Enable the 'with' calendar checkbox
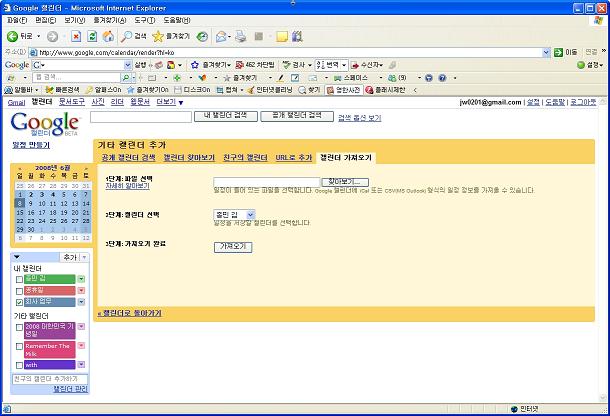Viewport: 610px width, 416px height. pos(19,365)
